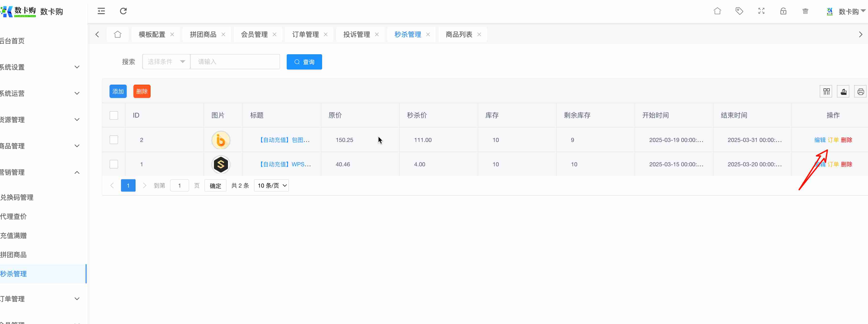This screenshot has height=324, width=868.
Task: Enter fullscreen with the expand icon
Action: [761, 11]
